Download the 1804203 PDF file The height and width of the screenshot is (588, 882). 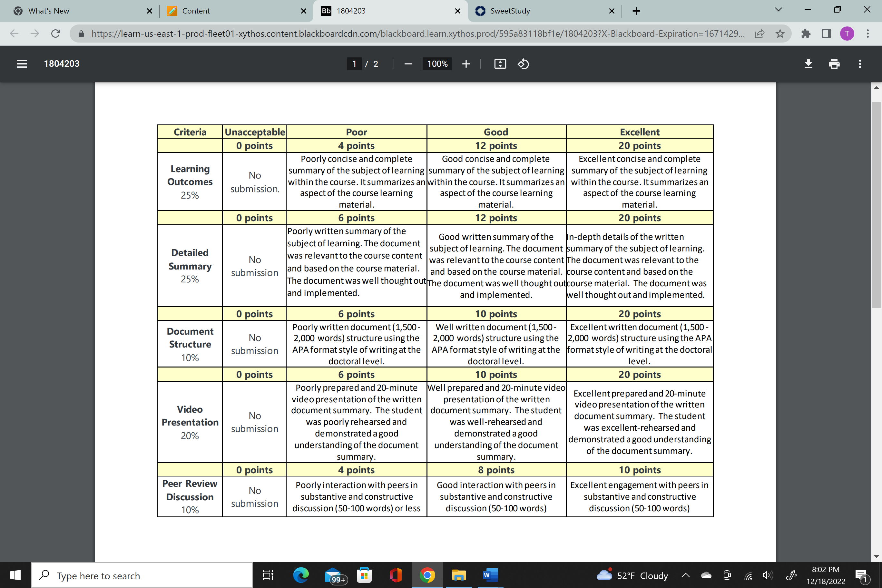point(808,64)
